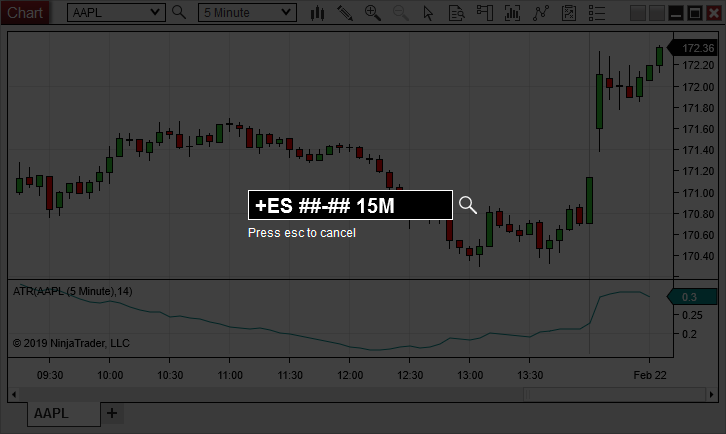
Task: Open the bar chart style icon
Action: click(318, 12)
